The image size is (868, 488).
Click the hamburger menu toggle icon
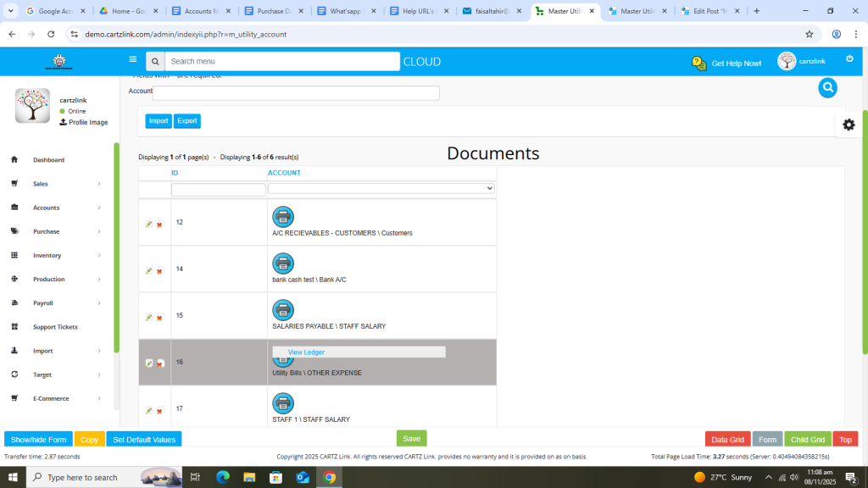pyautogui.click(x=132, y=60)
